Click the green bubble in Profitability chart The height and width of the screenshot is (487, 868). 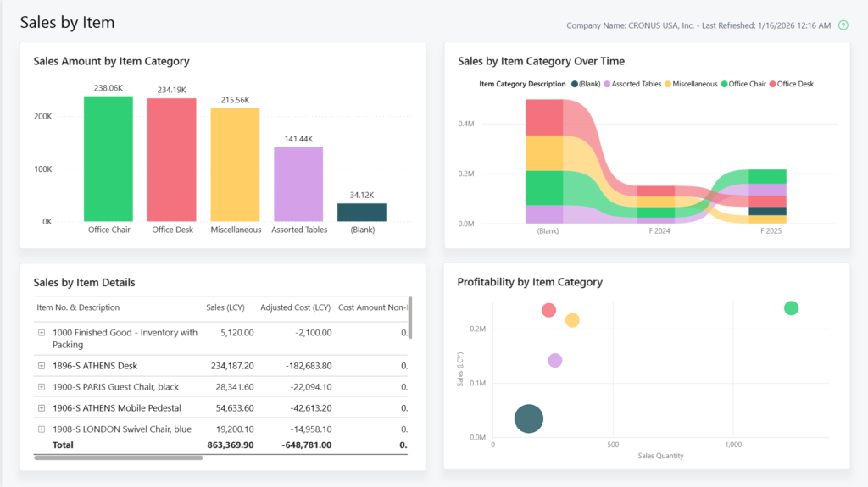pos(791,308)
